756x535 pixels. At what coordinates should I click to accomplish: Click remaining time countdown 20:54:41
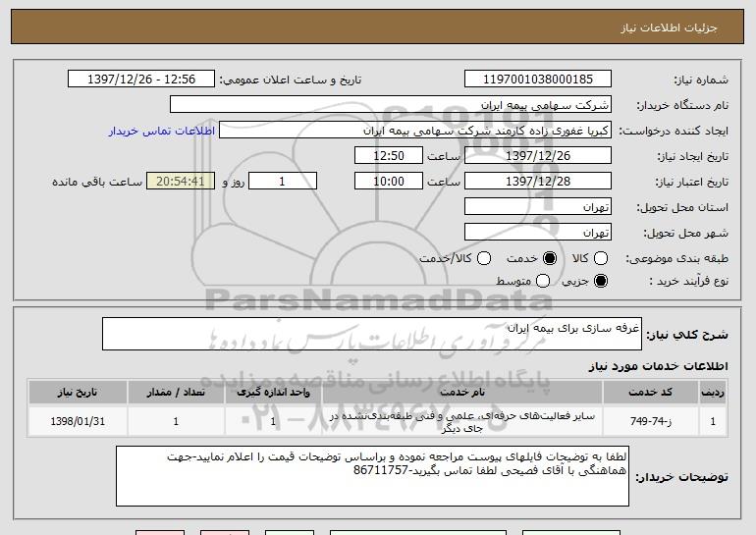click(181, 182)
